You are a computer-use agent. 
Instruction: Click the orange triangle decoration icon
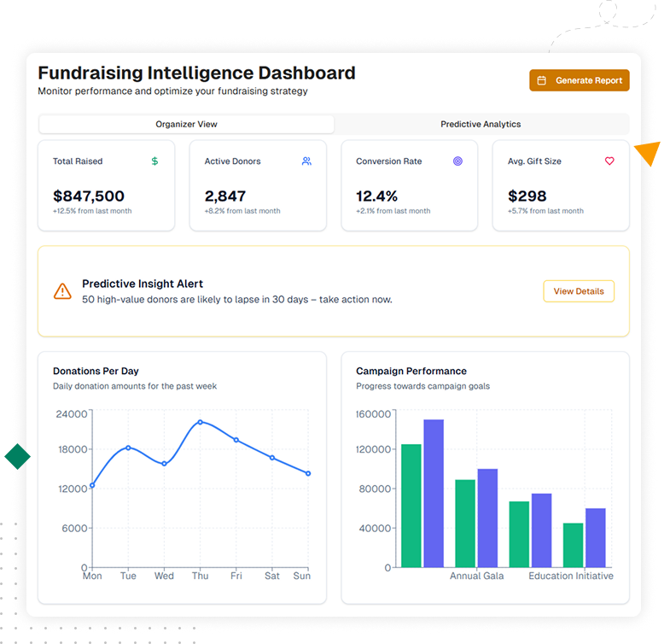click(649, 153)
